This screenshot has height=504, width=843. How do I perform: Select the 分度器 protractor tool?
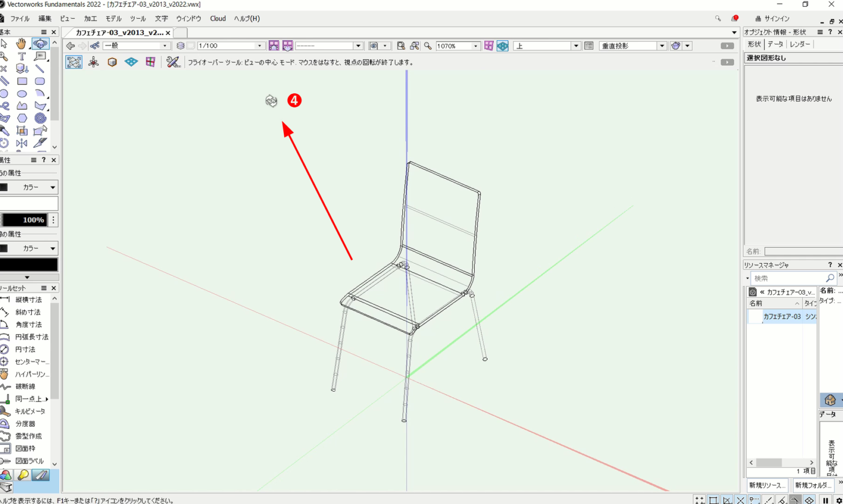click(25, 423)
